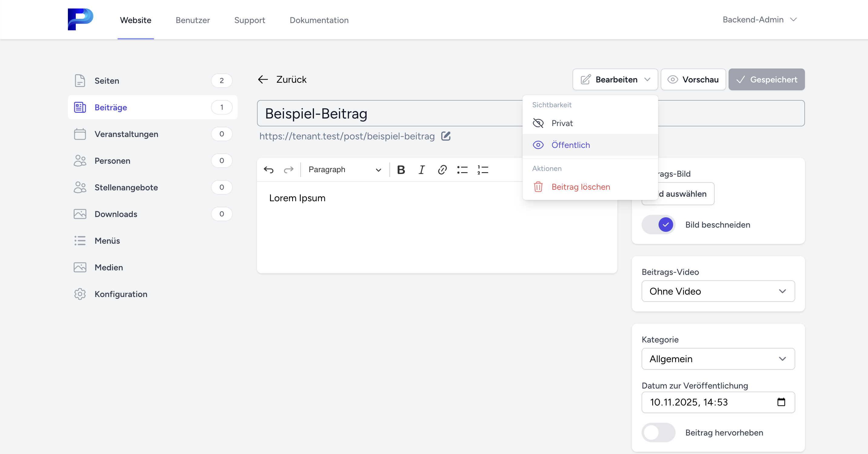Edit the post URL slug pencil icon

446,136
